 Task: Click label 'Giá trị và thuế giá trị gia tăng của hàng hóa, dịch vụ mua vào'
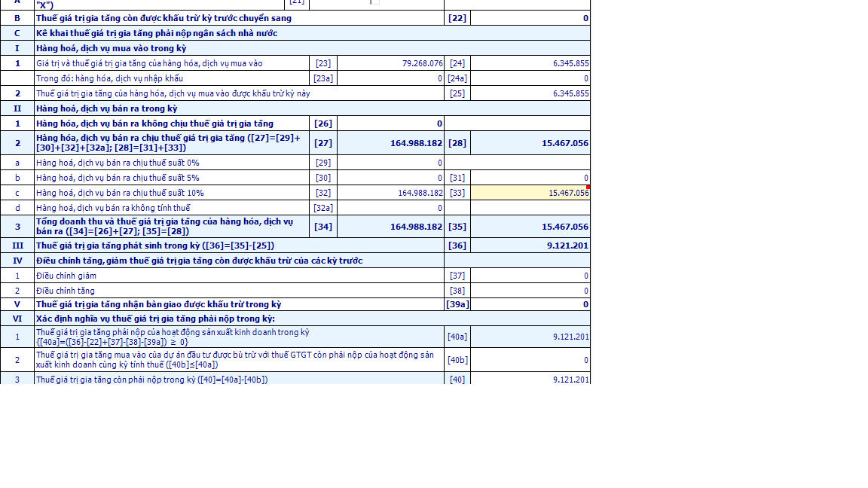tap(149, 63)
